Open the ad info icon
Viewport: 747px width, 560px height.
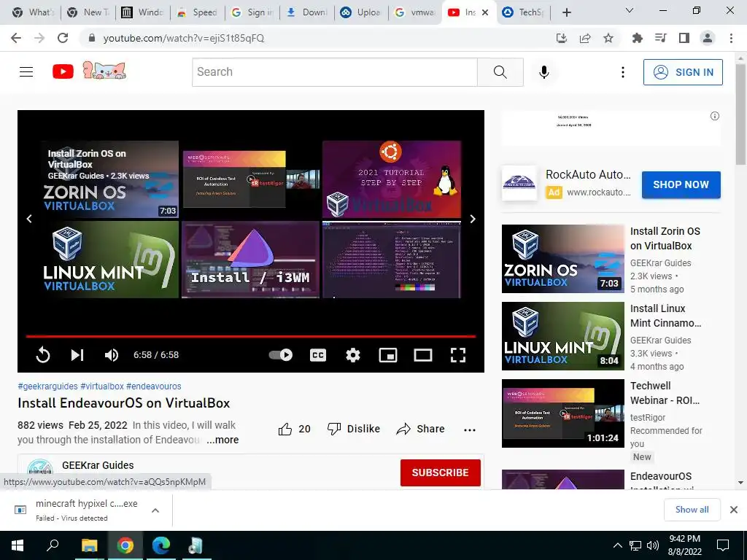point(715,116)
